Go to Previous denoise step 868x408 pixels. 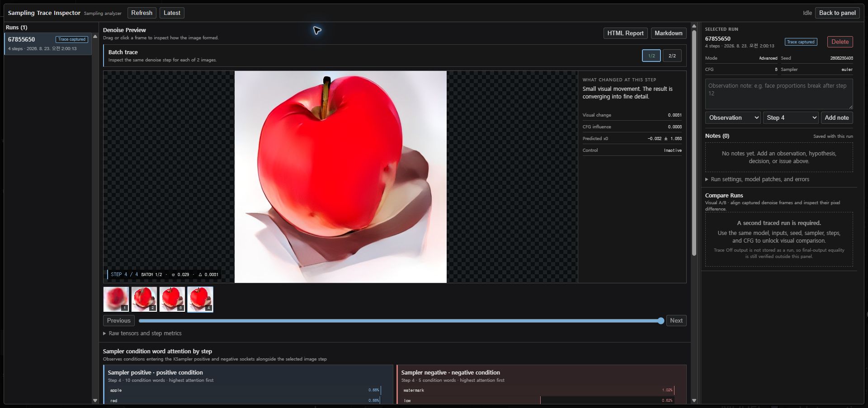click(x=118, y=321)
